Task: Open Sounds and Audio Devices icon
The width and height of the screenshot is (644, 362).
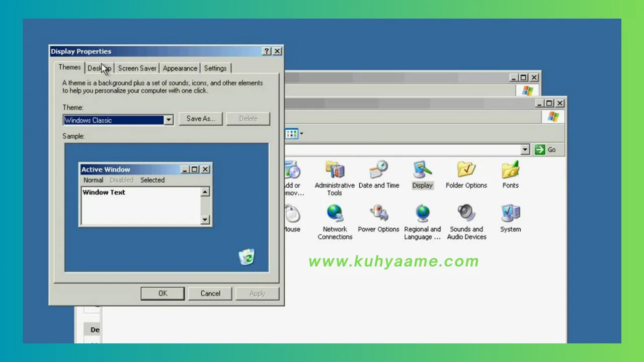Action: coord(466,222)
